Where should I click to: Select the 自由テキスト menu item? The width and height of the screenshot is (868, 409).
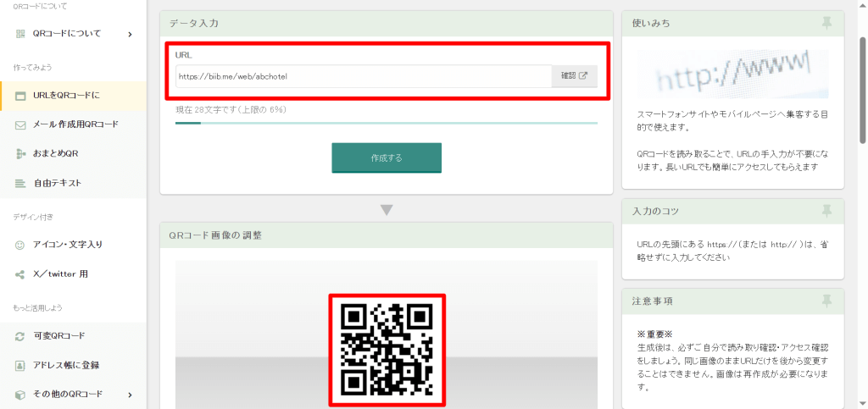[58, 184]
